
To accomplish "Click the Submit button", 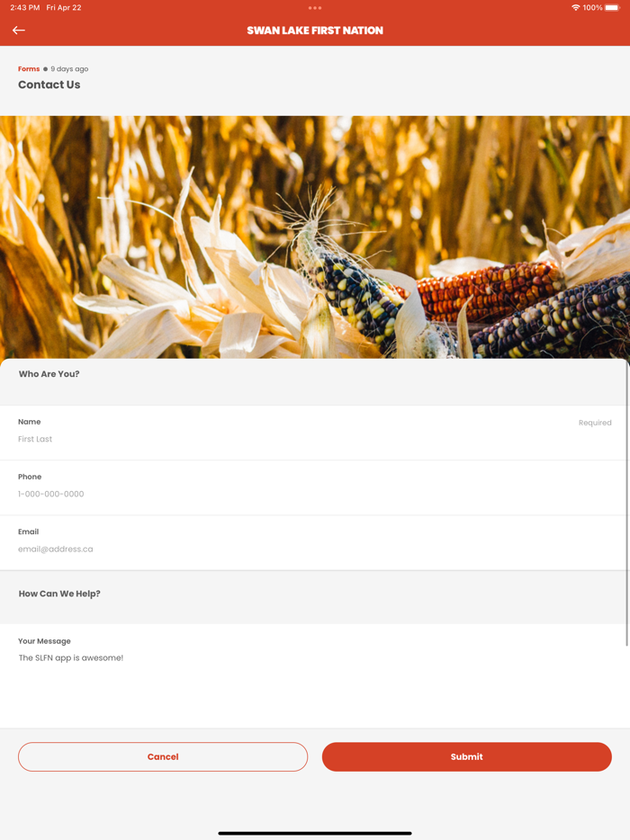I will [x=466, y=756].
